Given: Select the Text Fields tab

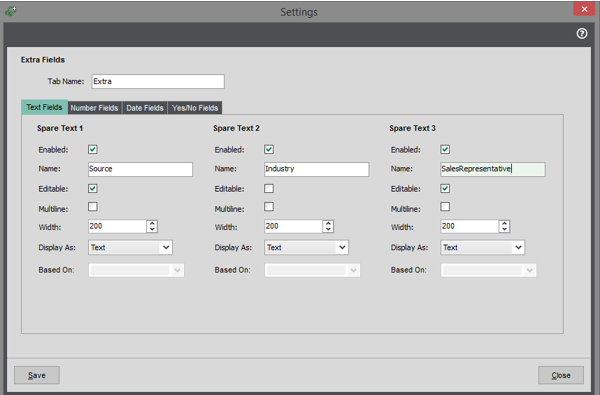Looking at the screenshot, I should tap(44, 107).
